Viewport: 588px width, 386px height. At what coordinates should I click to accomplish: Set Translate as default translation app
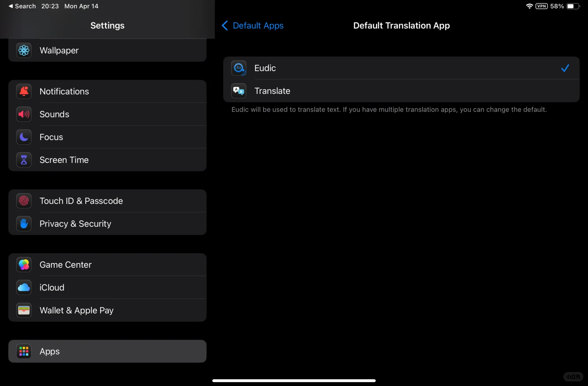[401, 91]
